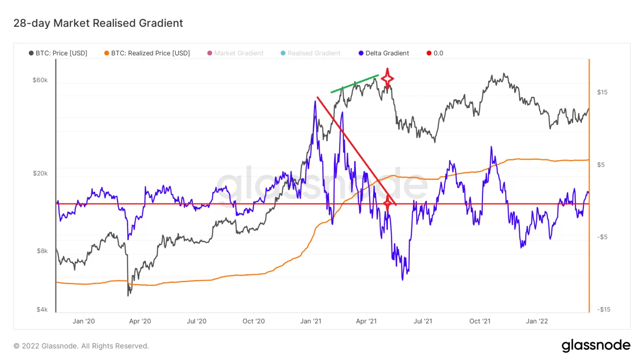The height and width of the screenshot is (362, 644).
Task: Click the lower red star on zero line
Action: pyautogui.click(x=387, y=204)
